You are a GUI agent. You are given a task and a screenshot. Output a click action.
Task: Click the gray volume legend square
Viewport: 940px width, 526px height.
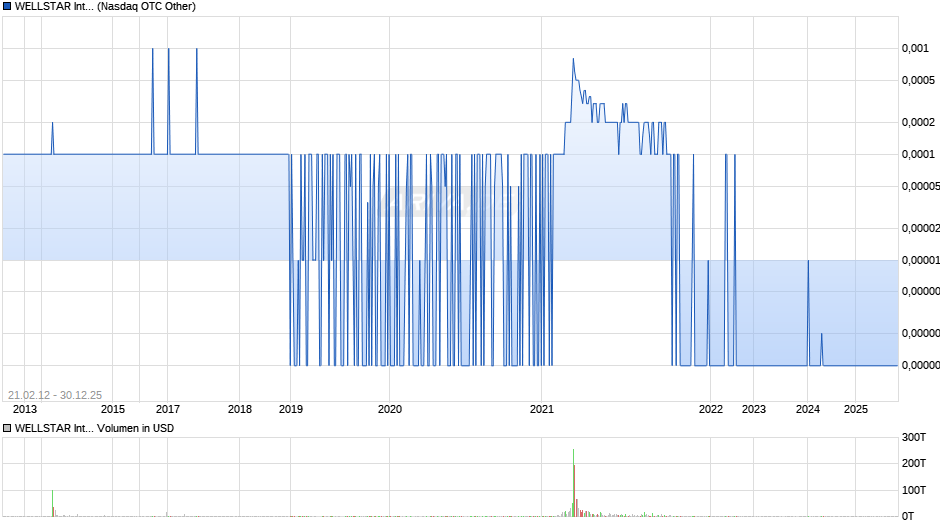coord(7,428)
